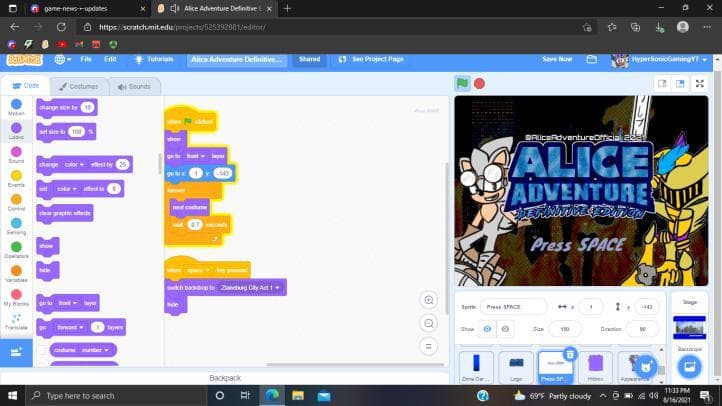Open the Backpack panel
The width and height of the screenshot is (722, 406).
[225, 378]
